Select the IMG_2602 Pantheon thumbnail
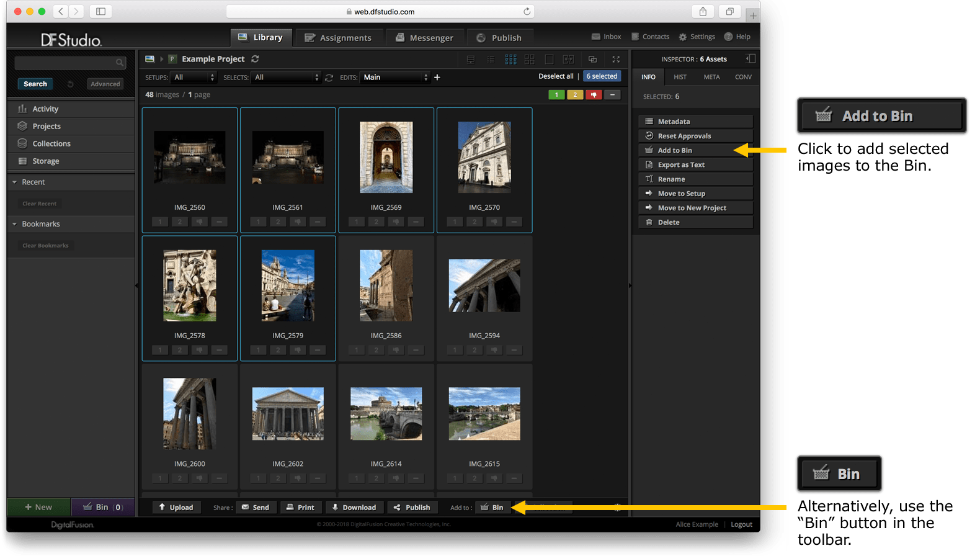Screen dimensions: 980x556 tap(288, 414)
